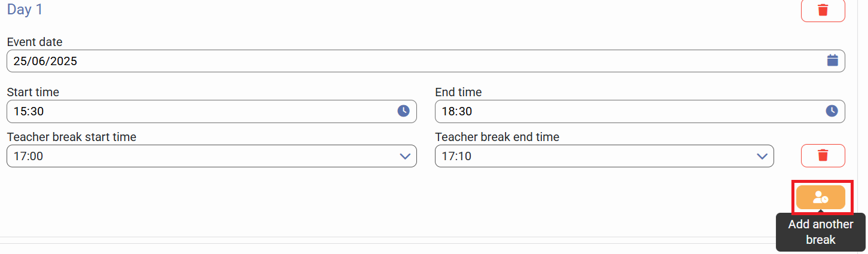This screenshot has height=254, width=868.
Task: Click the Start time label
Action: [x=33, y=92]
